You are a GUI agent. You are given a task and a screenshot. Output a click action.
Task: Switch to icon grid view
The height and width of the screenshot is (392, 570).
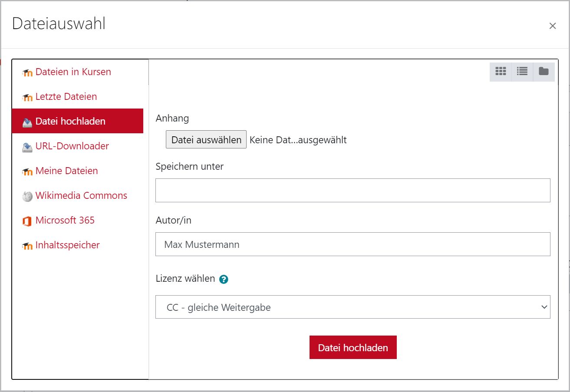coord(500,71)
